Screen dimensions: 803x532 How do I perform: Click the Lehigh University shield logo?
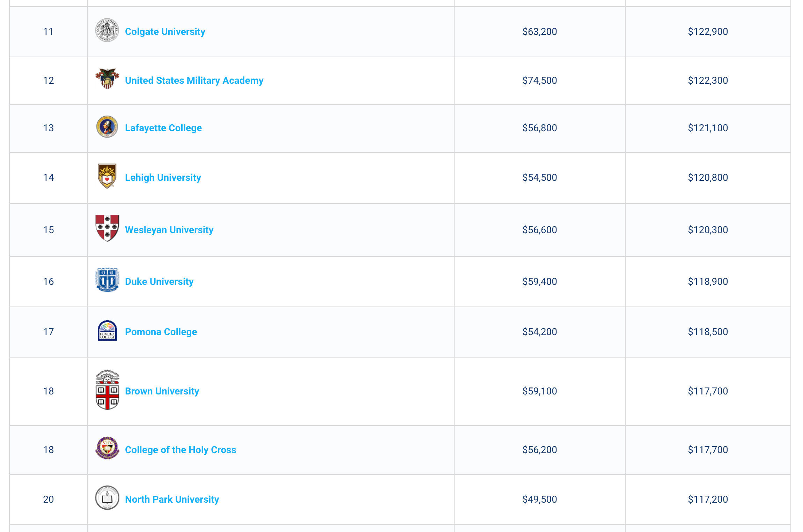[x=107, y=176]
